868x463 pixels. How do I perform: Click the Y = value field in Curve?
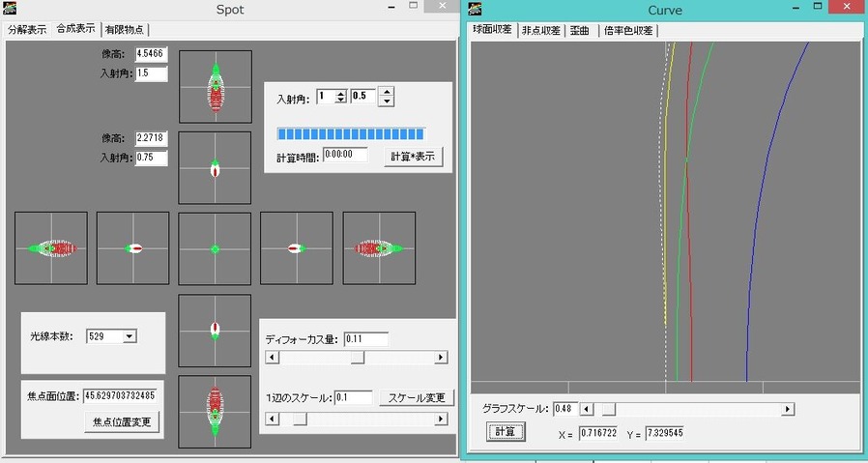[664, 433]
